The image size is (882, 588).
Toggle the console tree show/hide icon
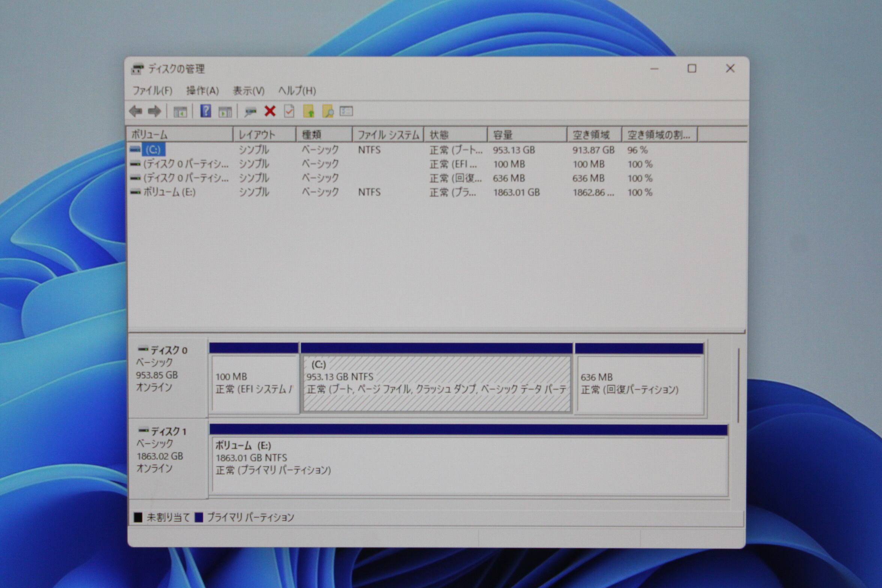pos(180,111)
